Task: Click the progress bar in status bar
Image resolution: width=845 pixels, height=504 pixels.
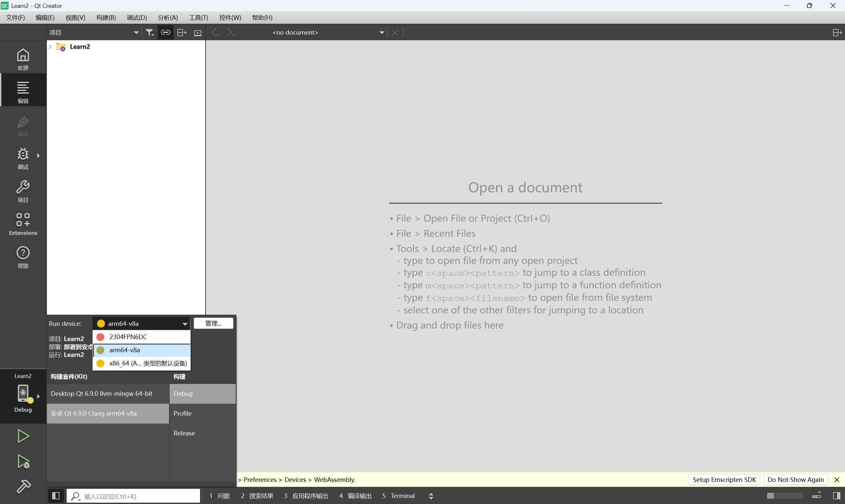Action: tap(785, 496)
